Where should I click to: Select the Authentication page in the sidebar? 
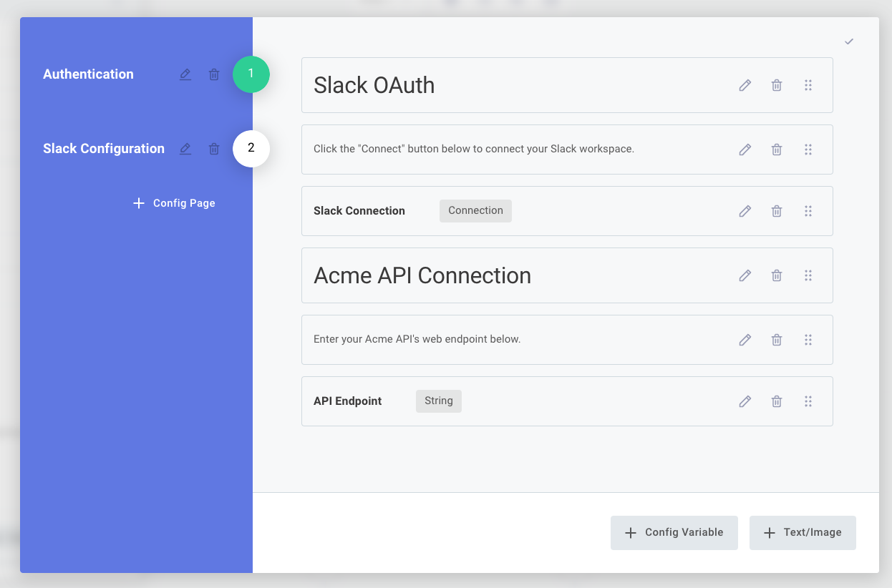[88, 74]
